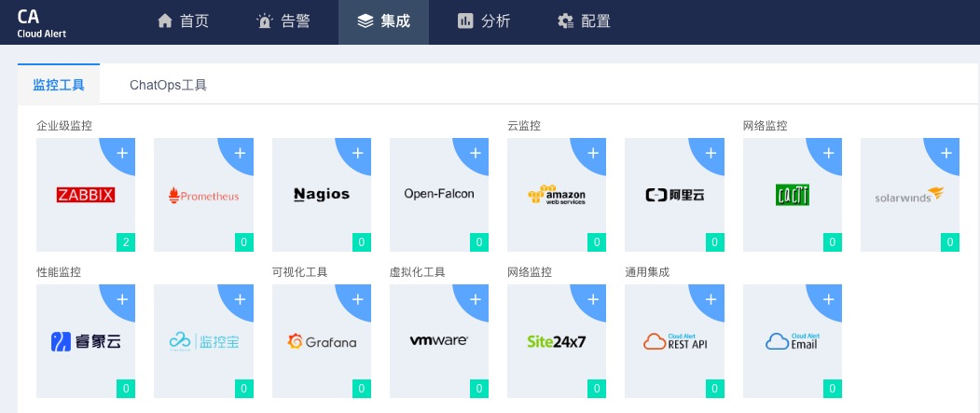Add a new Open-Falcon integration with plus

[475, 153]
